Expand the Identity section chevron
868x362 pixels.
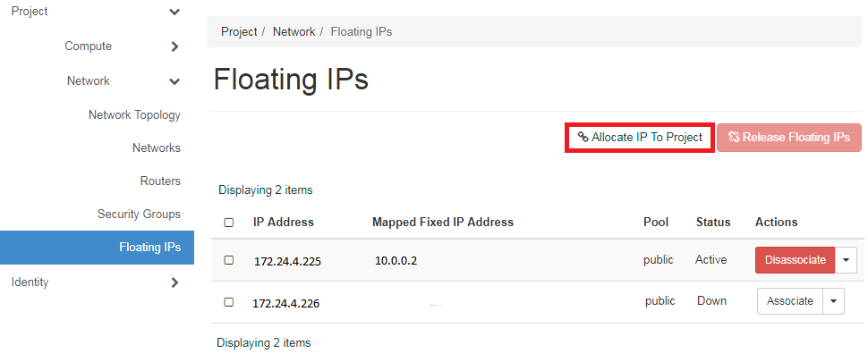point(174,282)
